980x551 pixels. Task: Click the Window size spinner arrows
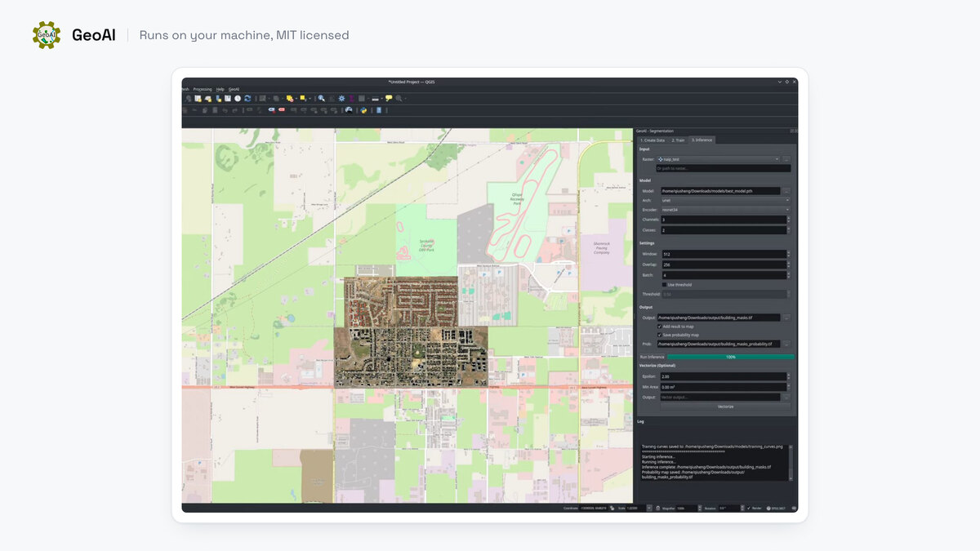(x=789, y=254)
